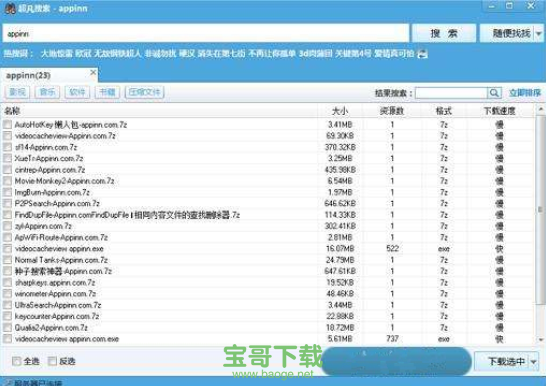The width and height of the screenshot is (546, 386).
Task: Tick the 全选 select-all checkbox
Action: point(16,361)
